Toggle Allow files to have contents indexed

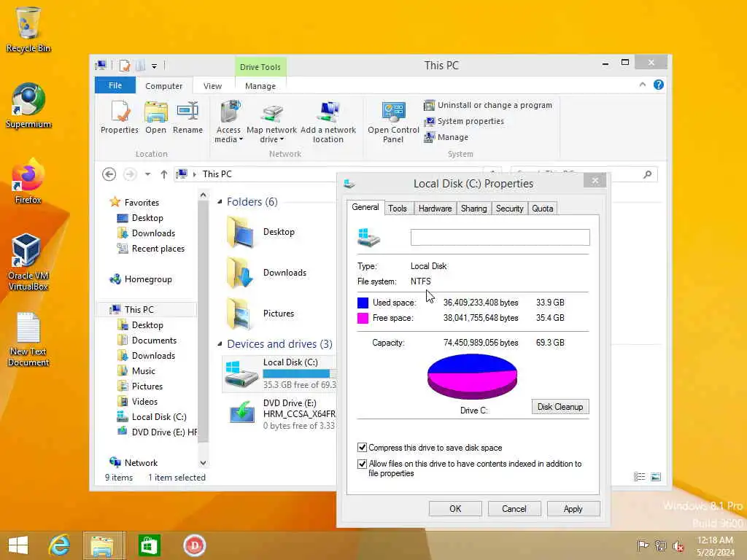click(362, 464)
